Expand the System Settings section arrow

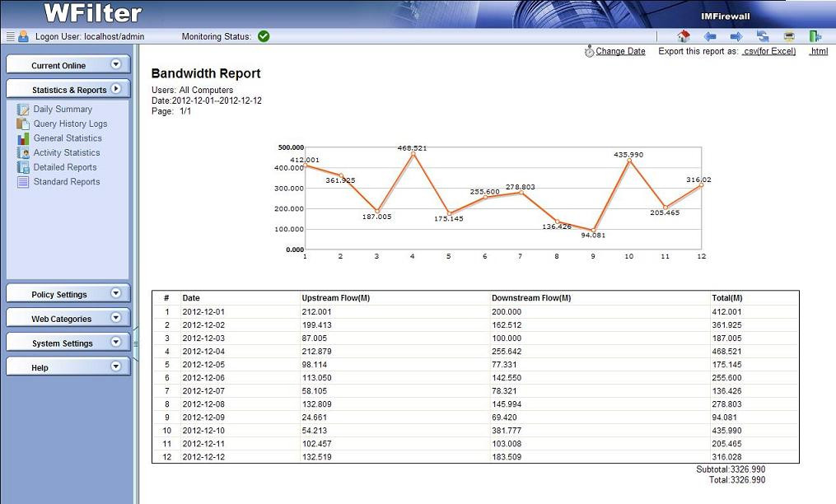point(115,342)
